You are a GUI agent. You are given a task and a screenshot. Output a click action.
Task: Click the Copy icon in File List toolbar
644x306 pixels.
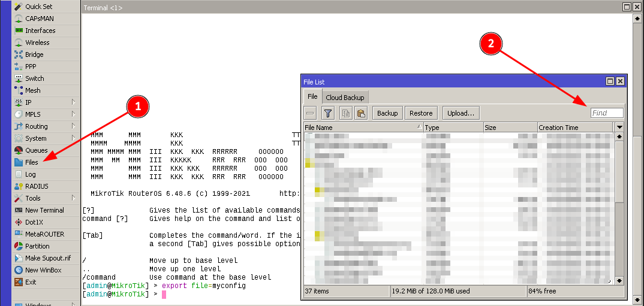coord(346,113)
